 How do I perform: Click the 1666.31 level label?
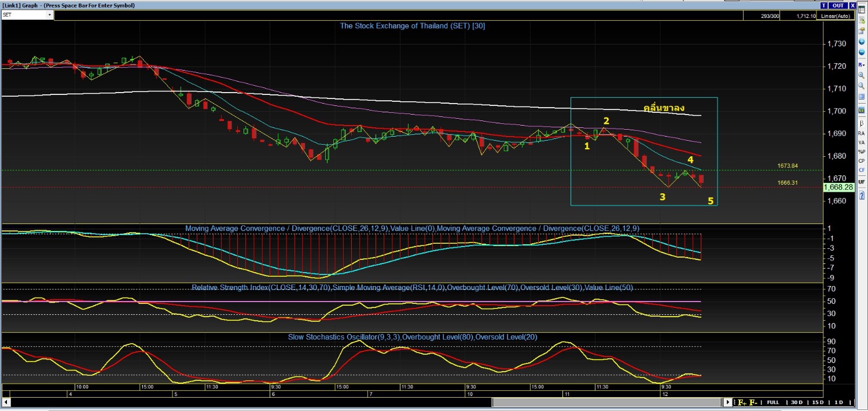pos(788,182)
